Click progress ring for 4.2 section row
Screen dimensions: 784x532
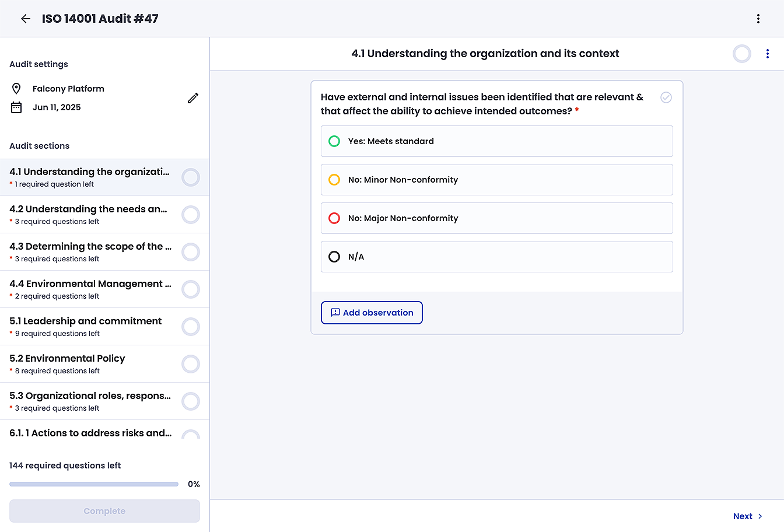pyautogui.click(x=191, y=215)
